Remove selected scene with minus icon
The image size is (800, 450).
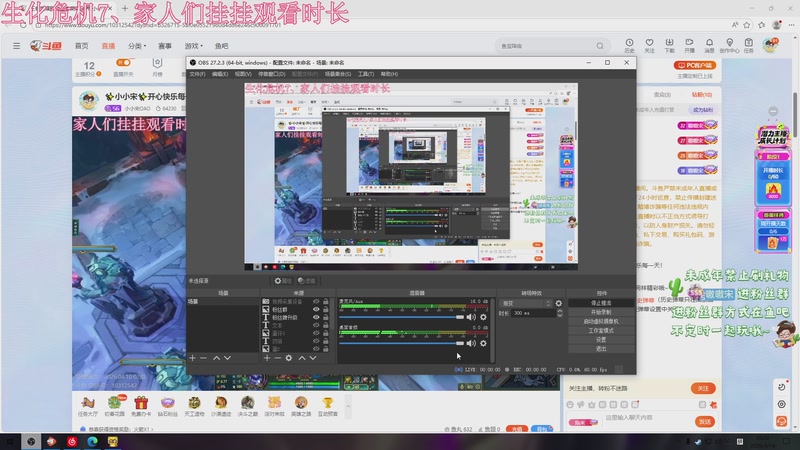click(204, 358)
